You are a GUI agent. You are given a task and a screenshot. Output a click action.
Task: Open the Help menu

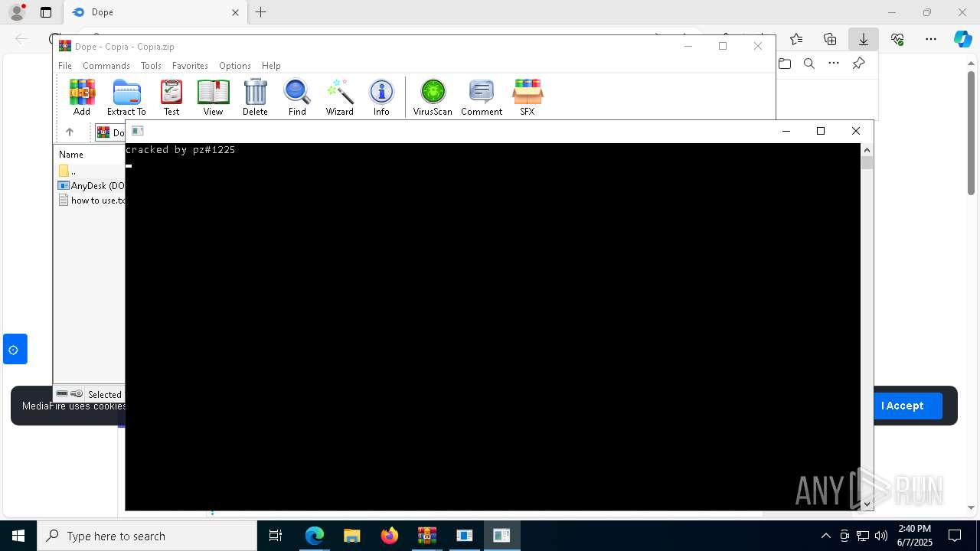[x=271, y=66]
